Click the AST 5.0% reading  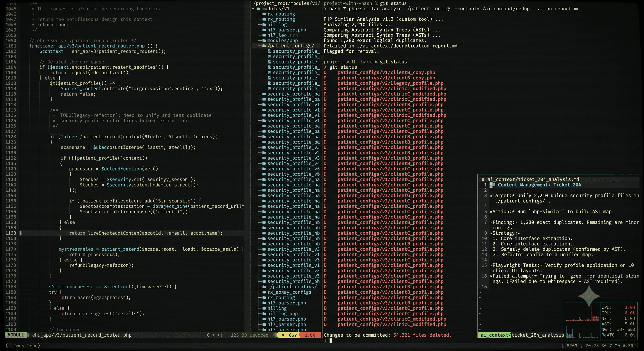(618, 324)
